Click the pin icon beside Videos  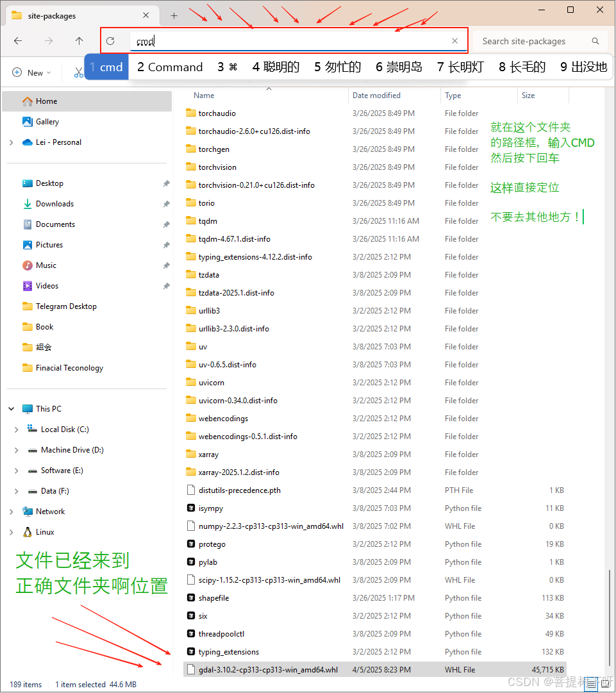click(x=166, y=286)
